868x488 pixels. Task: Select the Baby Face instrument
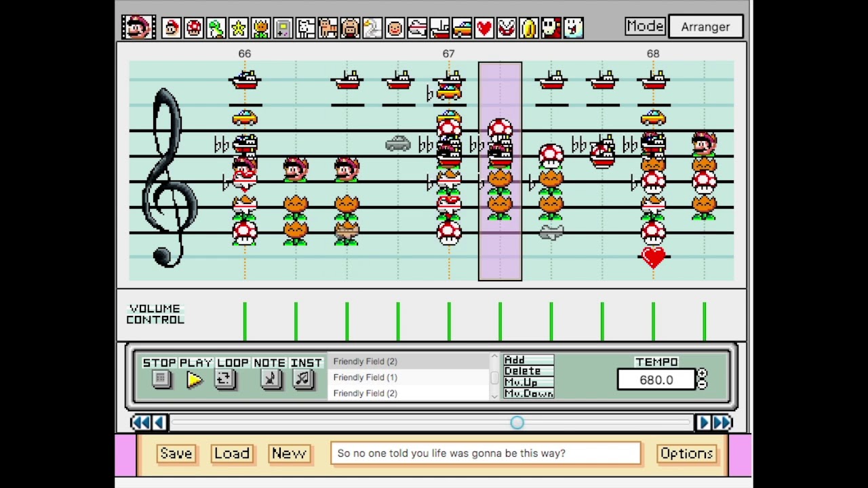(x=395, y=28)
